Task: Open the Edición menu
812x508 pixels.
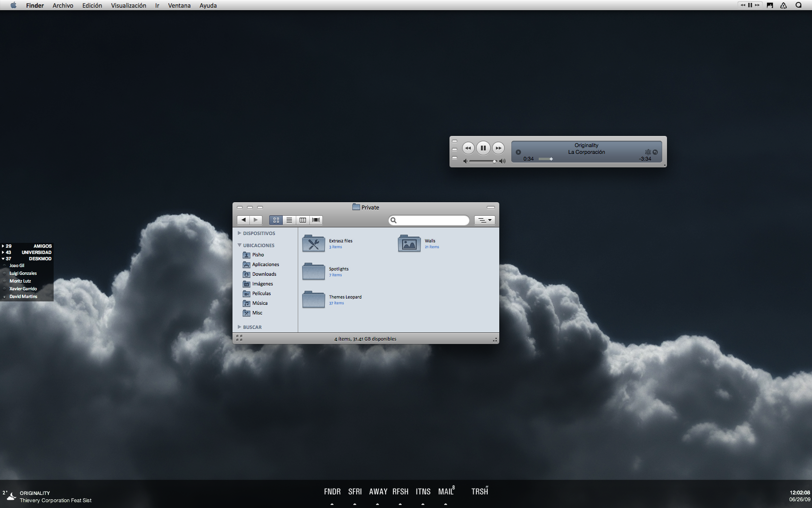Action: tap(92, 5)
